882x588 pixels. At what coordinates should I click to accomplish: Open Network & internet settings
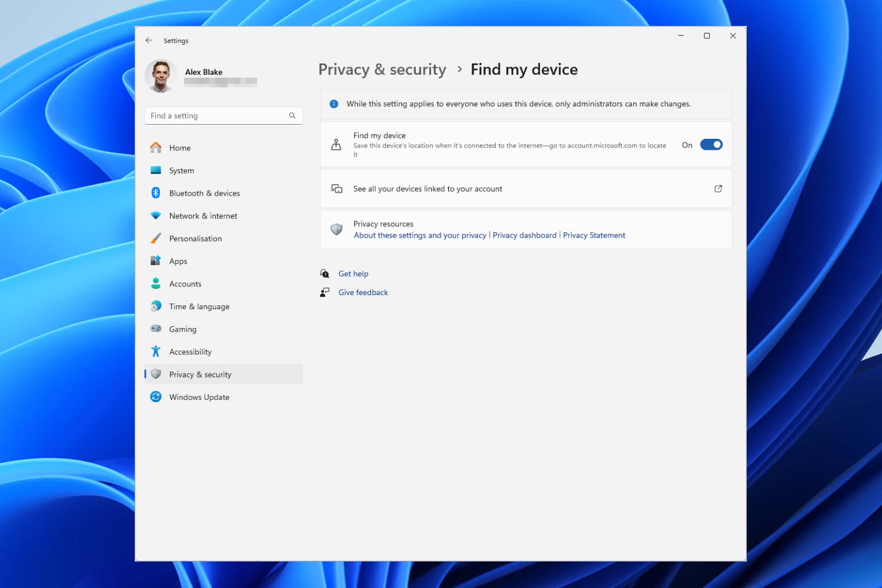223,216
